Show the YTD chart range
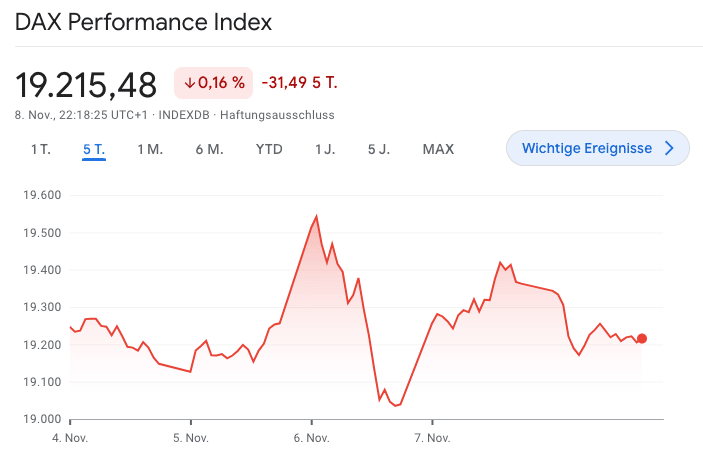Viewport: 703px width, 455px height. click(x=269, y=149)
